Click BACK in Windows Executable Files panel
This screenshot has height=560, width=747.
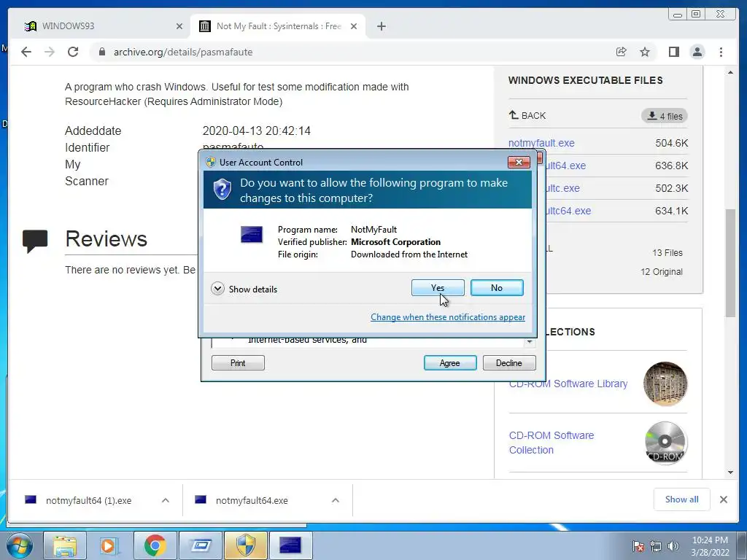pyautogui.click(x=527, y=115)
